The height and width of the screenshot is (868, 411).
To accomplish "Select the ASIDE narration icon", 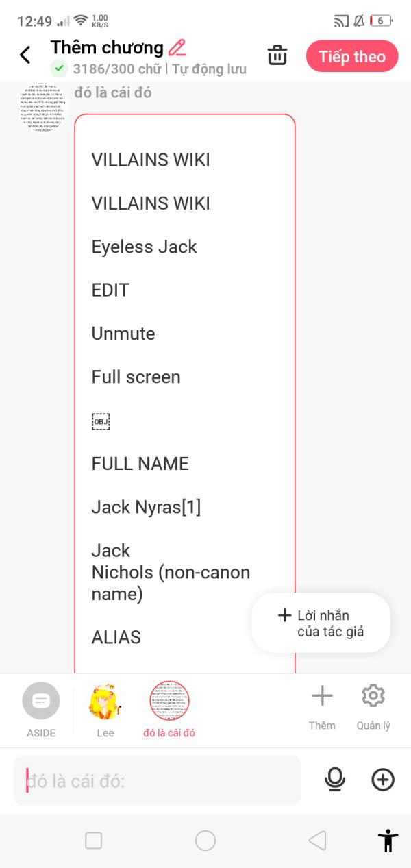I will 41,701.
